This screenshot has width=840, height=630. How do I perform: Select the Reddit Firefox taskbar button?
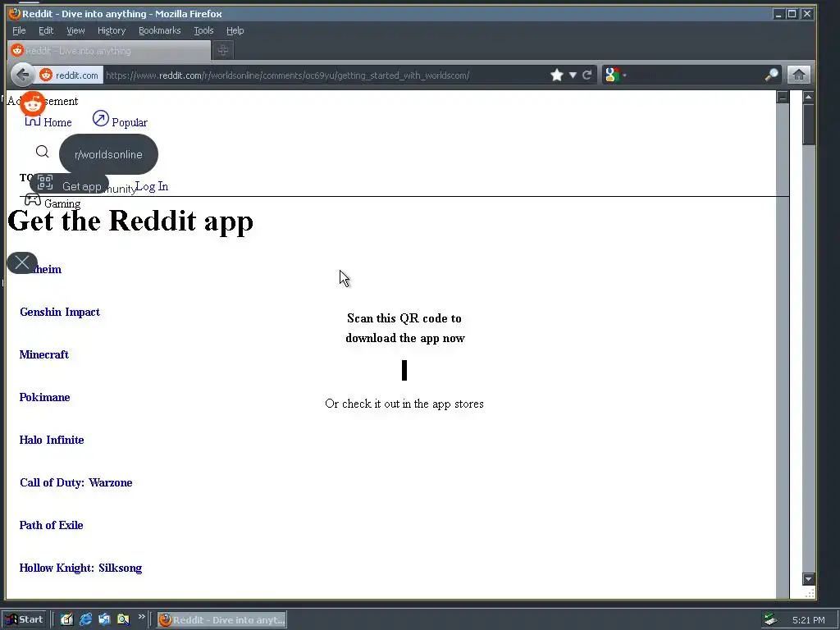coord(221,620)
